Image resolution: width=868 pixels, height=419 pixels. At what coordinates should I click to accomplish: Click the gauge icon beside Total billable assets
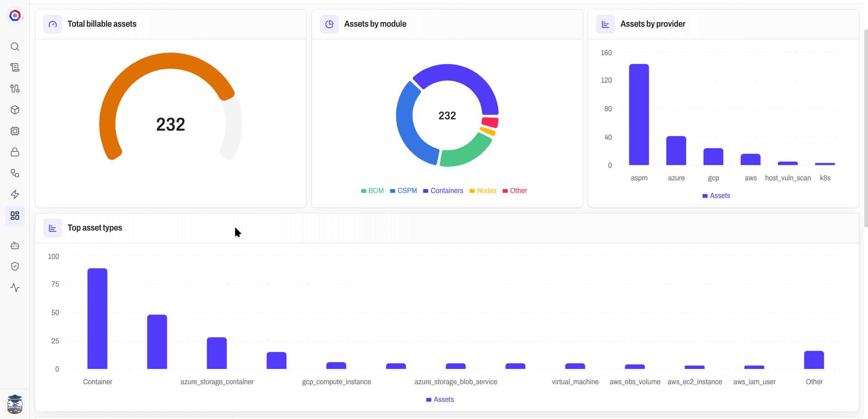tap(52, 24)
